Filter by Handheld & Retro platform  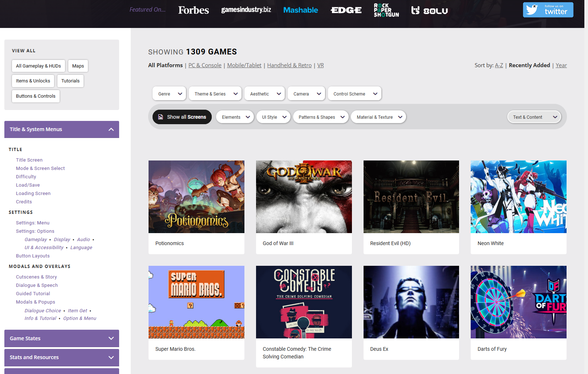(289, 65)
